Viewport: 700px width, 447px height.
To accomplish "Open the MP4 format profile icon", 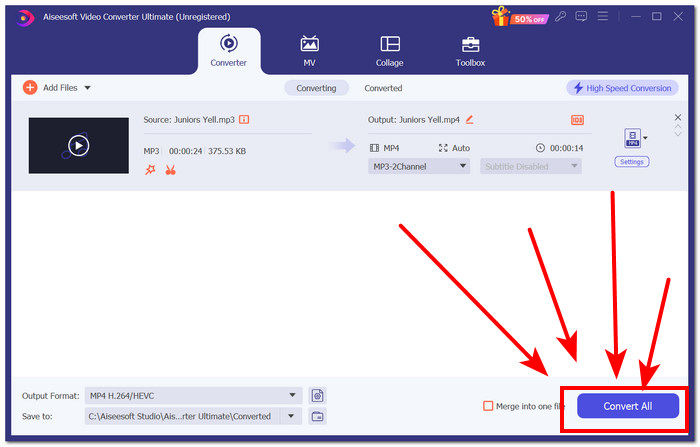I will [x=632, y=138].
